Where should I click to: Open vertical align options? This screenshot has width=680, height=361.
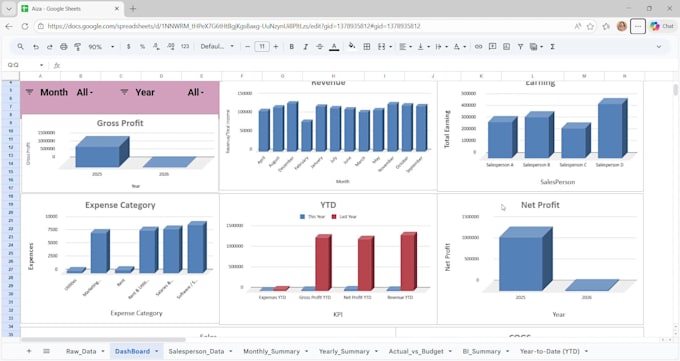click(x=423, y=46)
